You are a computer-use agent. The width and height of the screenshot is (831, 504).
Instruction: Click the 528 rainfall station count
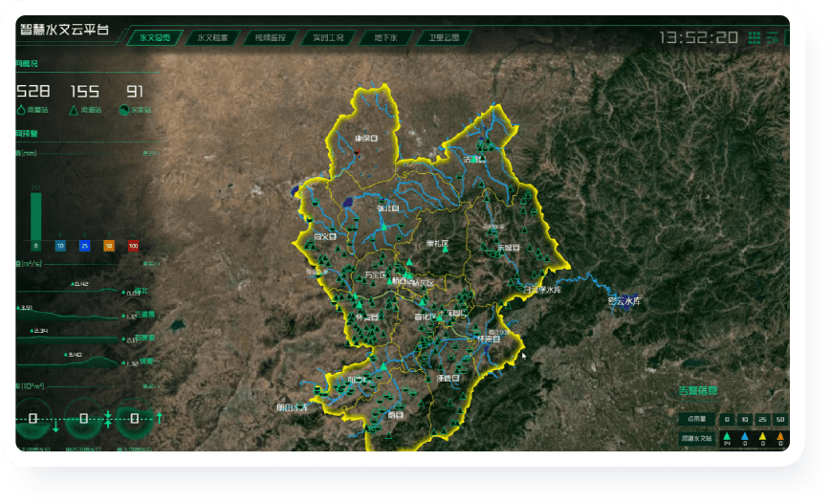33,92
